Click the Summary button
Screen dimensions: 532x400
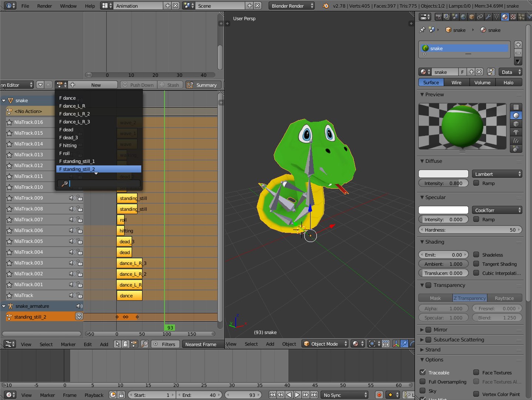(203, 85)
